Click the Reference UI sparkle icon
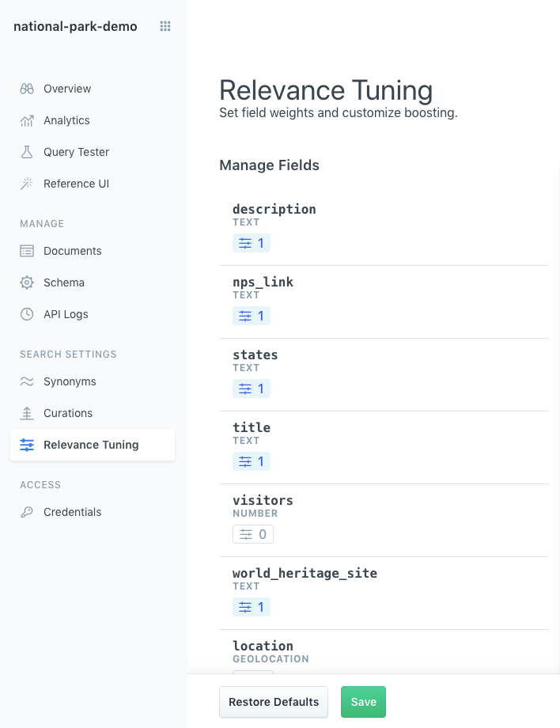The image size is (560, 728). pyautogui.click(x=26, y=184)
